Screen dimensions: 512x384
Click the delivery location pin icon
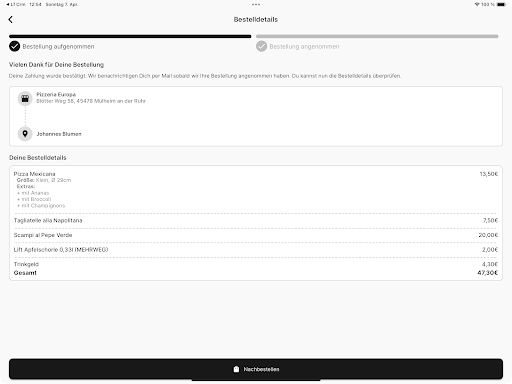(x=25, y=134)
